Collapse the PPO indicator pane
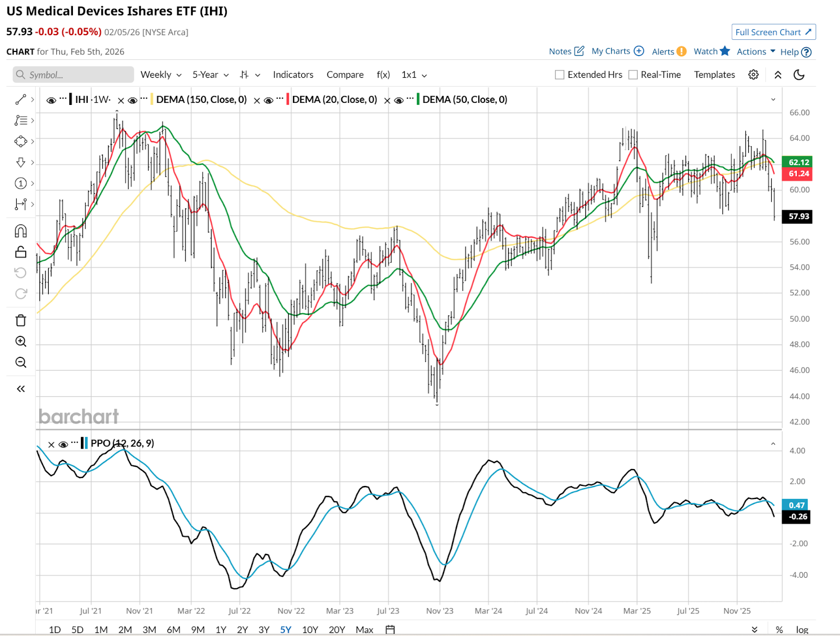The height and width of the screenshot is (636, 840). coord(773,444)
